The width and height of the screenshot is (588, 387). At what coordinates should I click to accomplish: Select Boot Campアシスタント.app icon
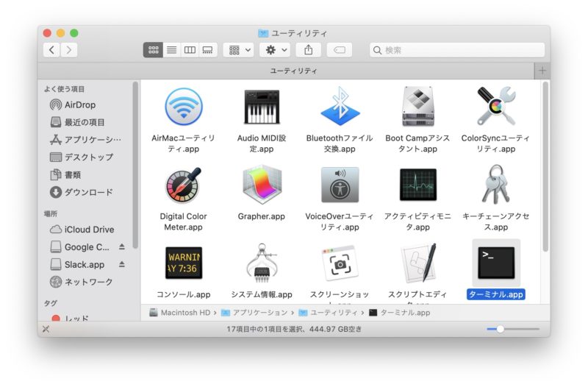(417, 107)
